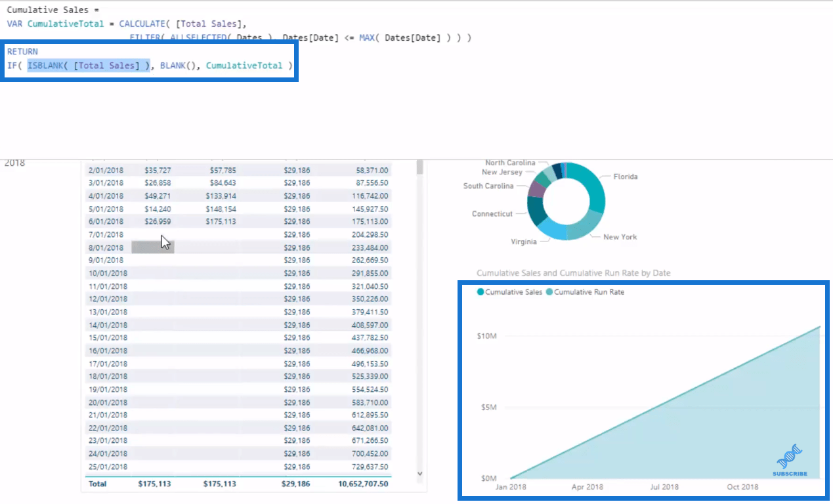Viewport: 833px width, 504px height.
Task: Select the $35,727 sales cell
Action: (x=158, y=170)
